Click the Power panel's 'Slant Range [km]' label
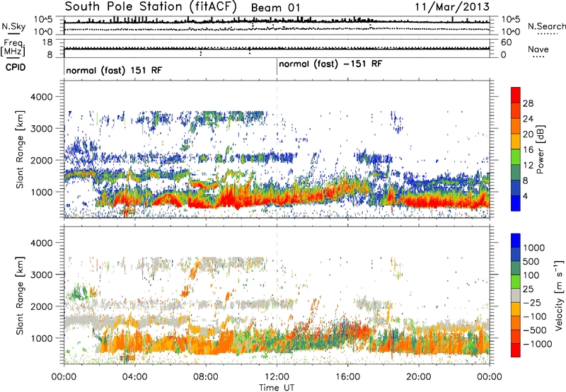Screen dimensions: 566x392 tap(21, 149)
